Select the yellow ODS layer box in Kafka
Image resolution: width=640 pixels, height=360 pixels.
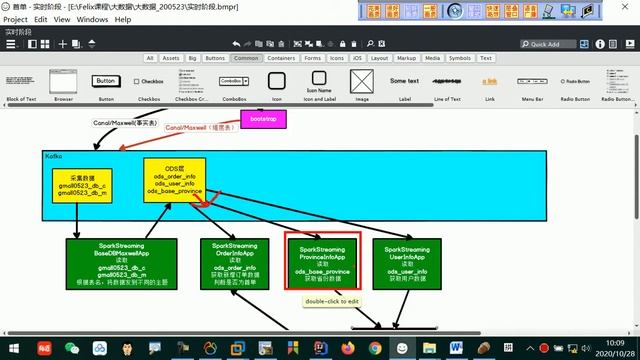pos(175,180)
